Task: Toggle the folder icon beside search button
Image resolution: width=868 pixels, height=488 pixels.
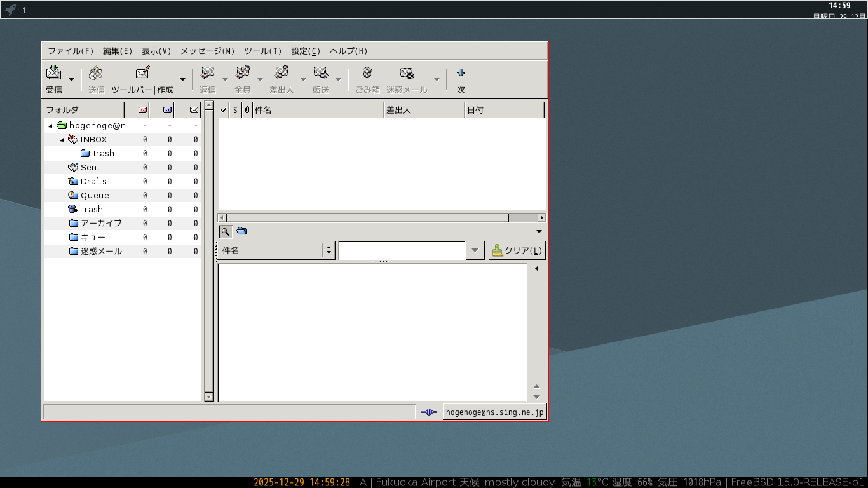Action: tap(241, 231)
